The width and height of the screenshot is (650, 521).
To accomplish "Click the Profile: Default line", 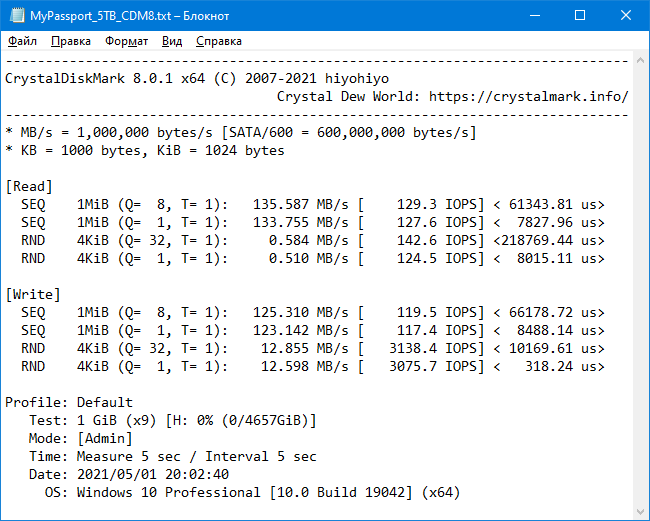I will [x=69, y=402].
